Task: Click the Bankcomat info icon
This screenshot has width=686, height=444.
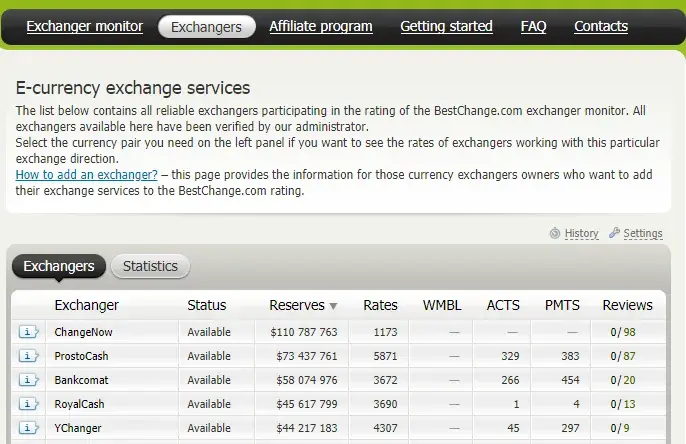Action: 27,380
